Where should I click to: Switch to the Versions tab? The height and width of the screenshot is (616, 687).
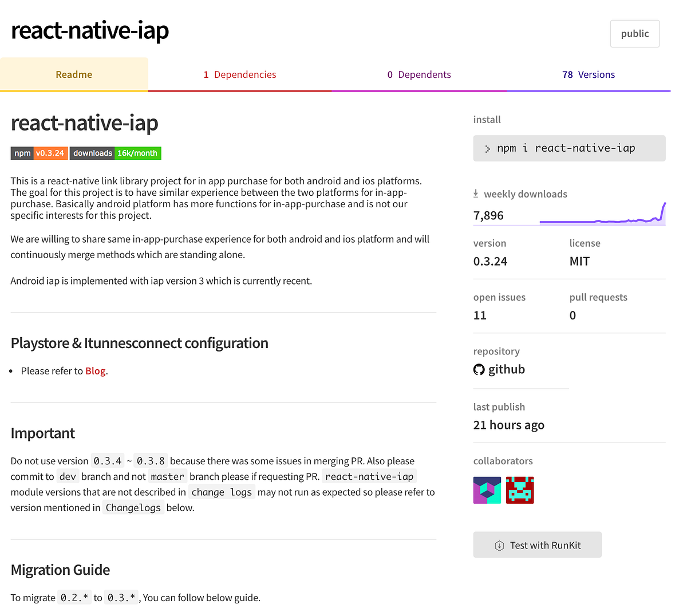589,74
